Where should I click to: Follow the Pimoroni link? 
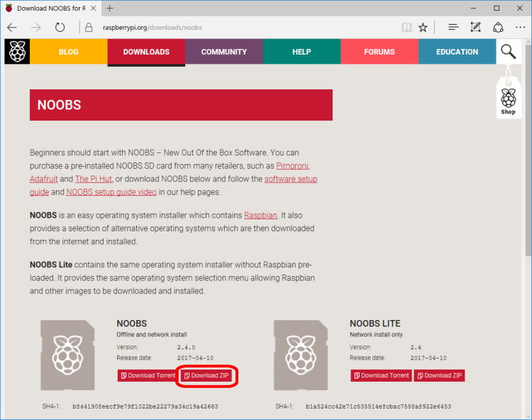click(292, 166)
